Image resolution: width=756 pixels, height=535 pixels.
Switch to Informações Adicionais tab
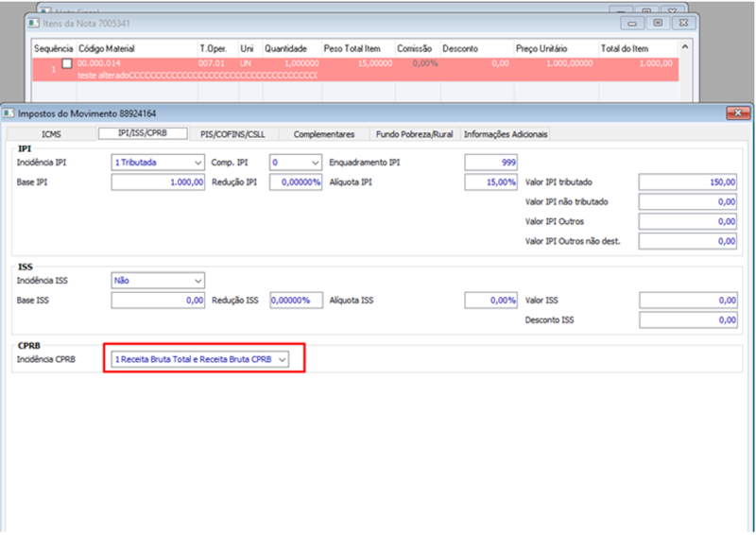point(506,134)
